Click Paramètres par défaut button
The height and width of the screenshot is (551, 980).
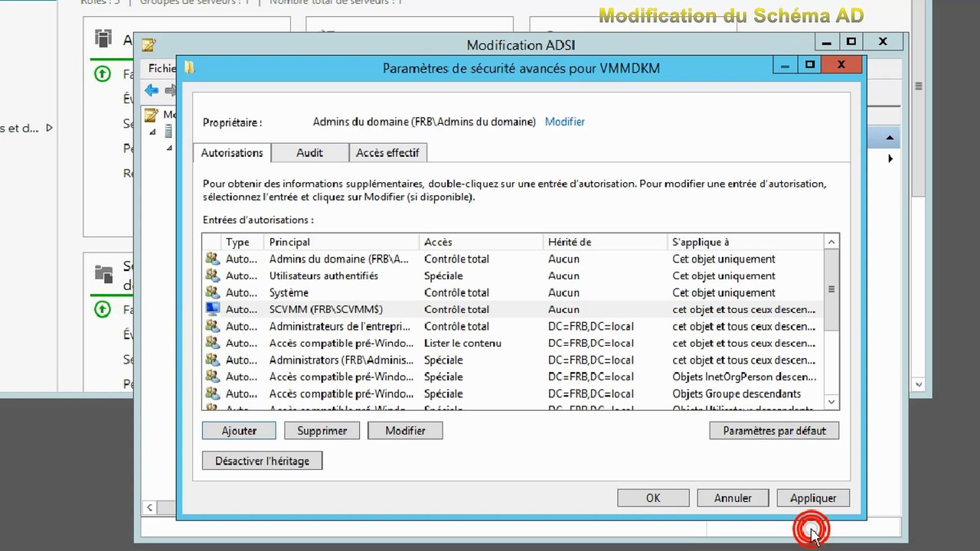(774, 431)
